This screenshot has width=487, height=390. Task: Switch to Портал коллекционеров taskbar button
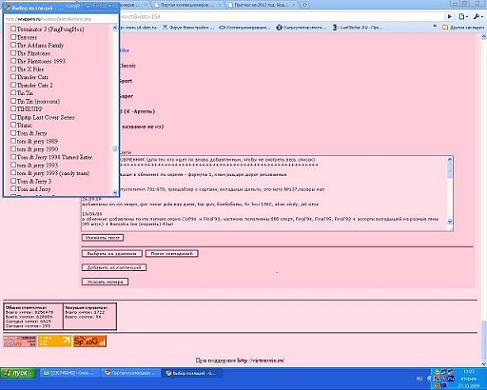[x=130, y=373]
